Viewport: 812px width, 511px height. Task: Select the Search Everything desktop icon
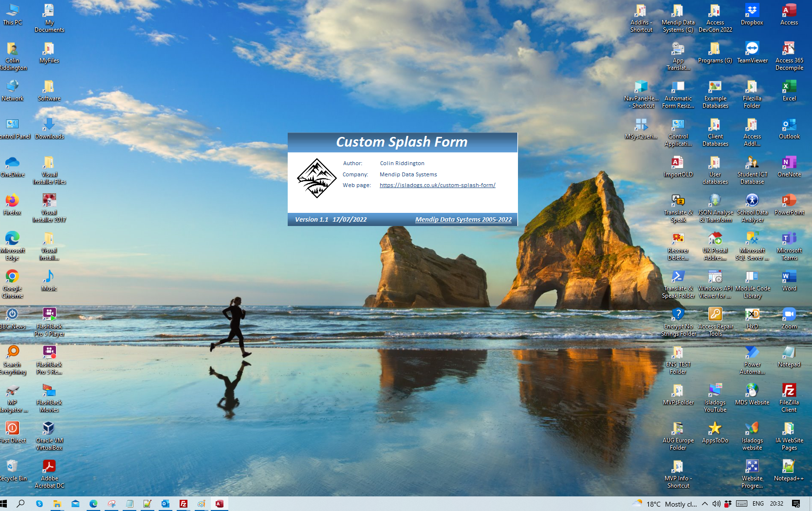click(13, 360)
